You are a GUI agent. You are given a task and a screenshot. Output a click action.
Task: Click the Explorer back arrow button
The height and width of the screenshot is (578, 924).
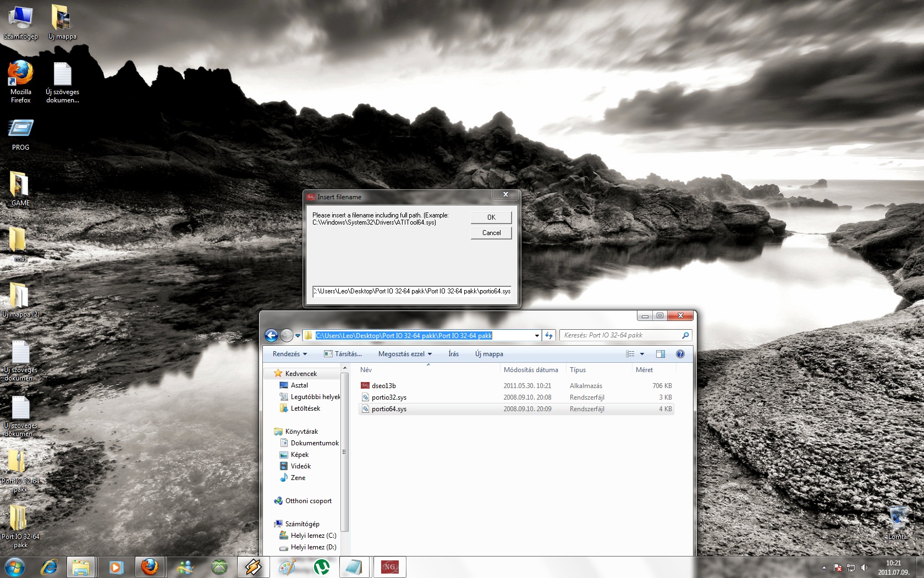pos(271,335)
